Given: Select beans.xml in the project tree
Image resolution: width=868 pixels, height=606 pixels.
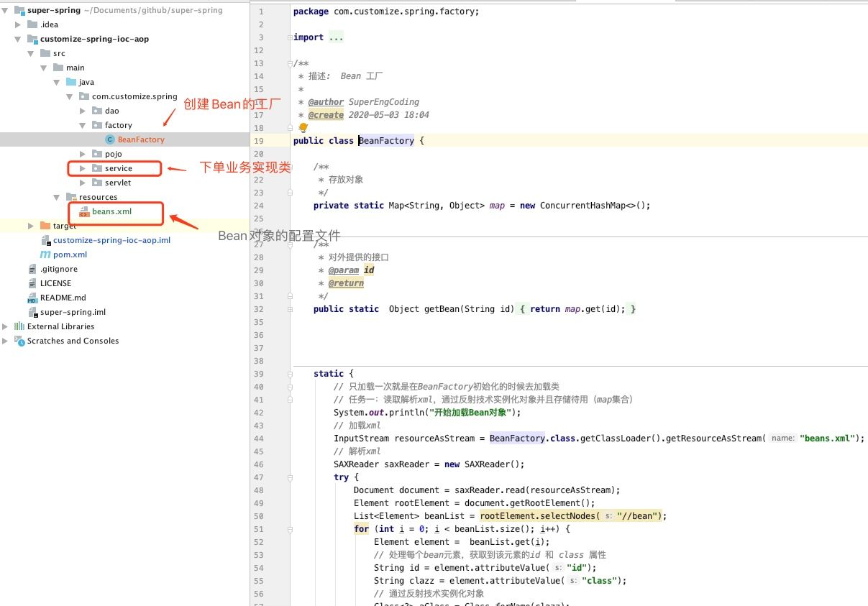Looking at the screenshot, I should click(x=111, y=211).
